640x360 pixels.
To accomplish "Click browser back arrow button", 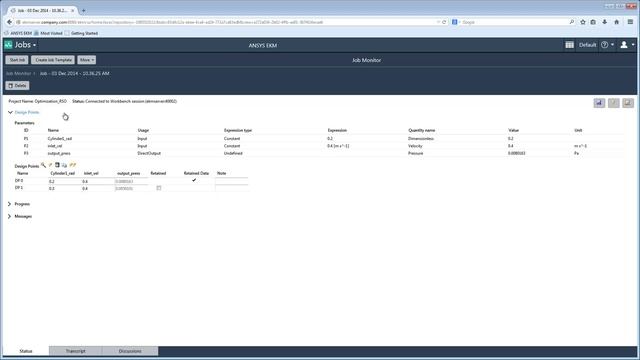I will pos(9,22).
